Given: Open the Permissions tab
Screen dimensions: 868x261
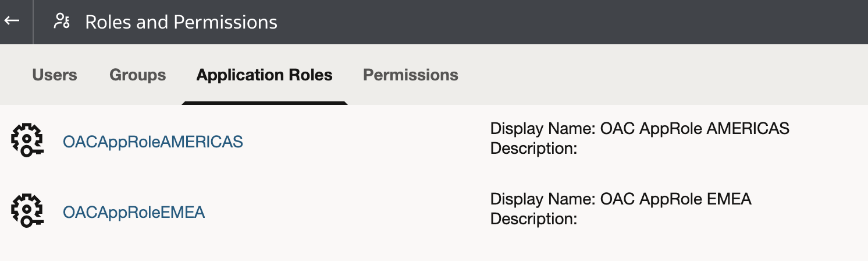Looking at the screenshot, I should click(x=411, y=75).
